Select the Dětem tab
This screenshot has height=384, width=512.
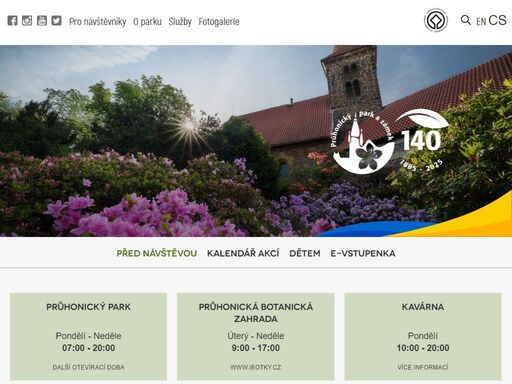tap(305, 253)
